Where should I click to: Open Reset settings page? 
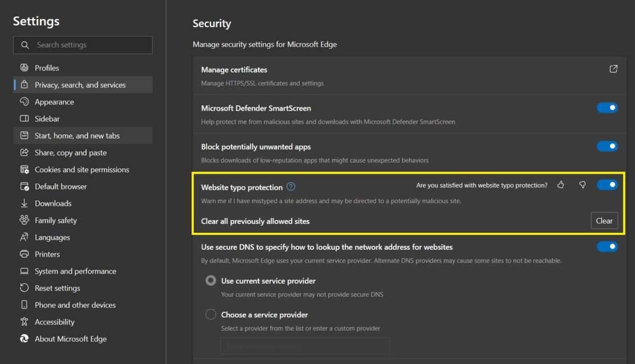click(83, 288)
